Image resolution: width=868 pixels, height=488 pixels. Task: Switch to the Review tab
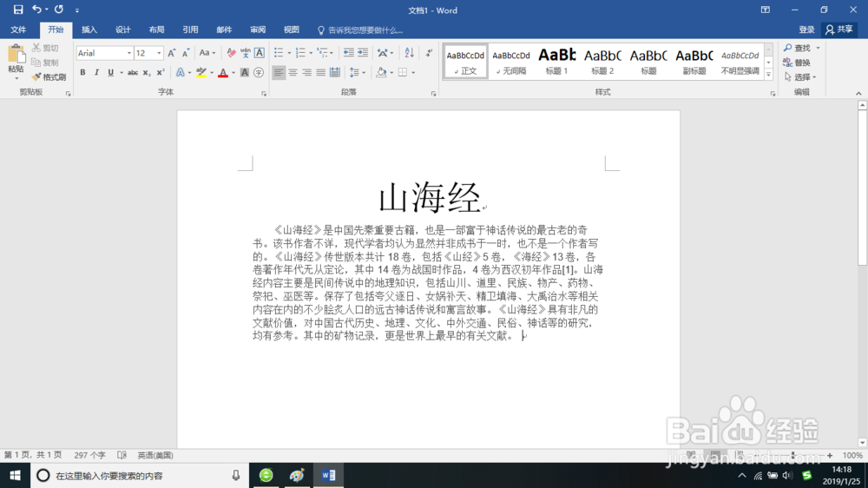click(258, 30)
